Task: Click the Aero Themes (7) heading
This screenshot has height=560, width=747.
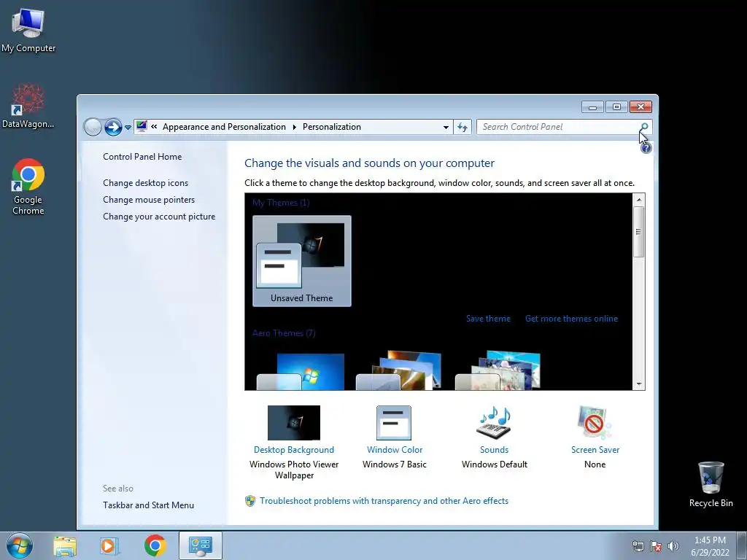Action: click(284, 333)
